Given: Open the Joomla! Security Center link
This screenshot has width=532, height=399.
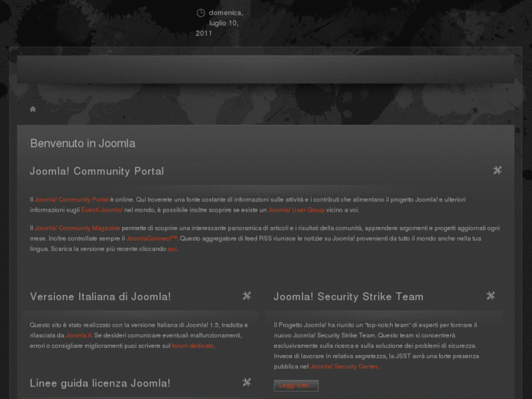Looking at the screenshot, I should pos(344,366).
